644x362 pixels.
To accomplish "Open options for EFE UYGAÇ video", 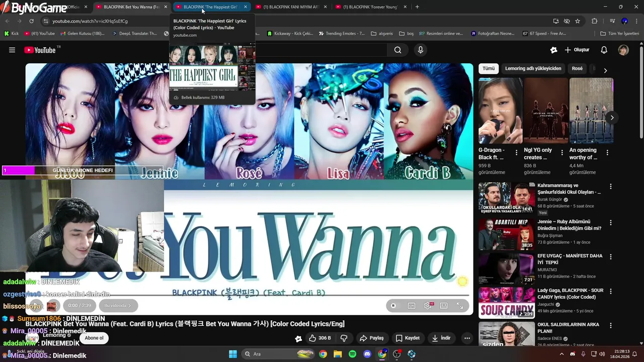I will click(611, 256).
